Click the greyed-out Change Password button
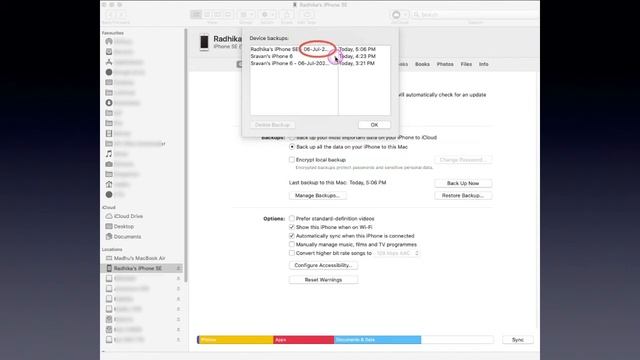The height and width of the screenshot is (360, 640). tap(463, 160)
